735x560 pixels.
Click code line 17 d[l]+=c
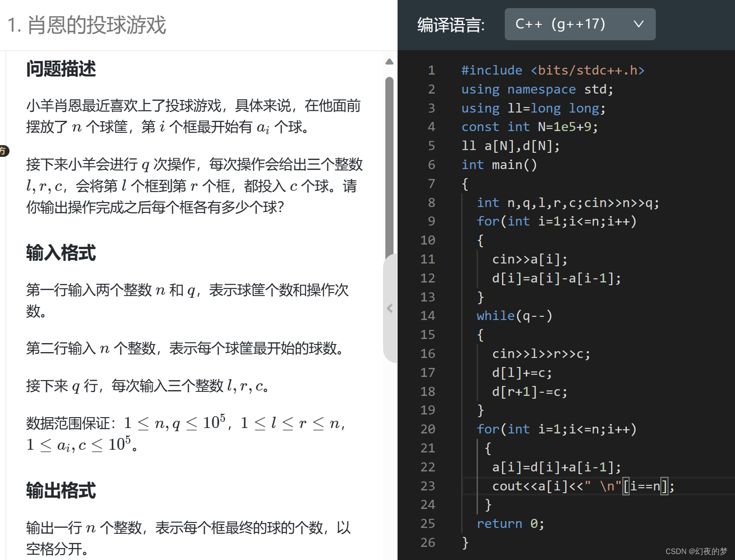522,373
